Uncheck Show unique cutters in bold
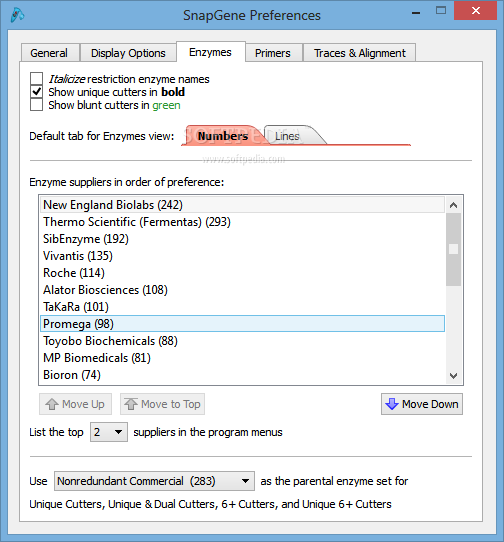 [36, 92]
